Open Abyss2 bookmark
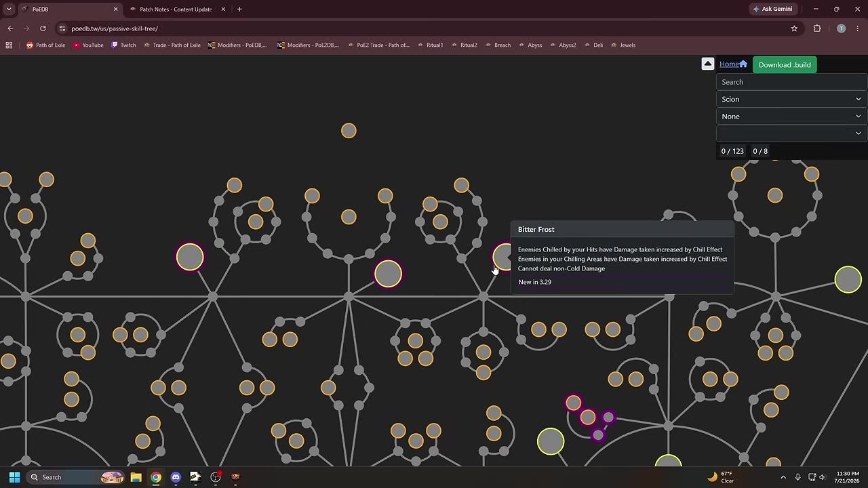The height and width of the screenshot is (488, 868). 562,45
